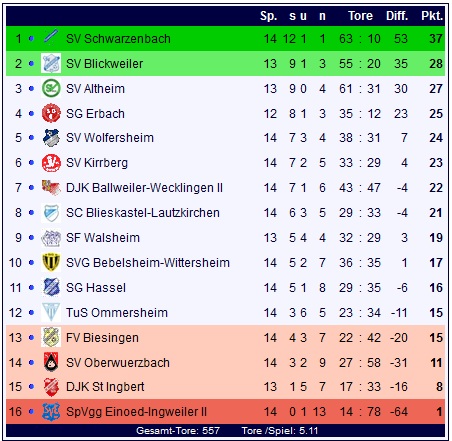Screen dimensions: 452x441
Task: Open the DJK Ballweiler-Wecklingen II team name
Action: tap(144, 188)
